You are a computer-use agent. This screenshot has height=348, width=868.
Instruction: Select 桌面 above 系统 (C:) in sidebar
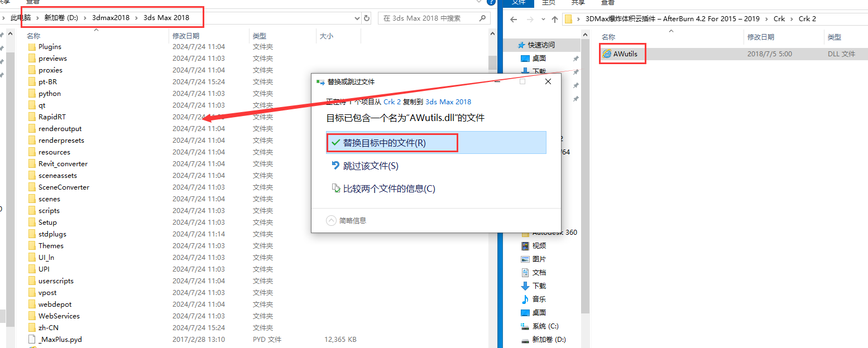539,313
